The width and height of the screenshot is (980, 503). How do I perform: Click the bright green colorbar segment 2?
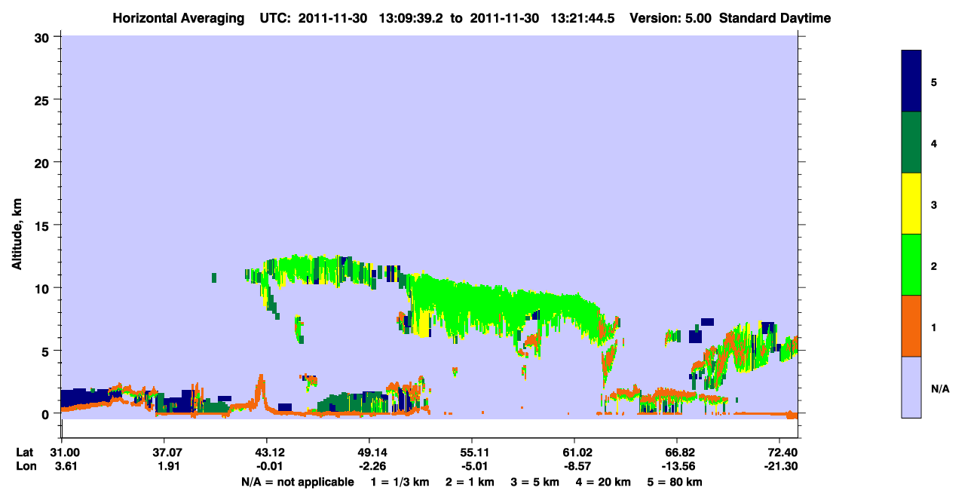[911, 265]
